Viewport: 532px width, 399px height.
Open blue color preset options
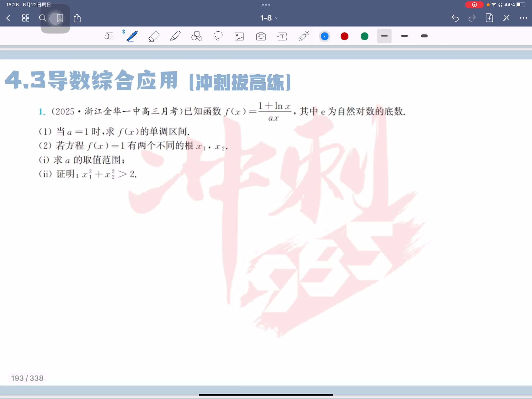click(x=324, y=36)
